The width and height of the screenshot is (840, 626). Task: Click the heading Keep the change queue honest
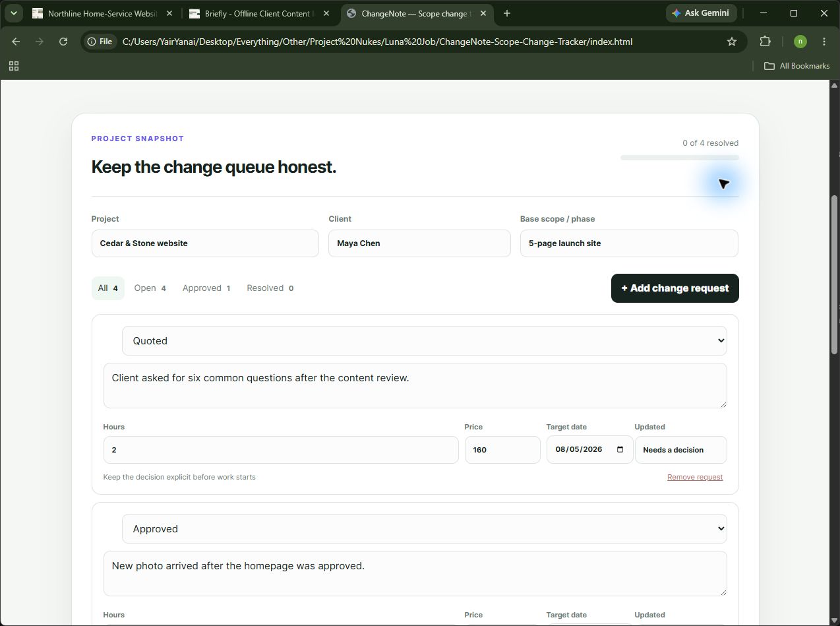point(214,167)
